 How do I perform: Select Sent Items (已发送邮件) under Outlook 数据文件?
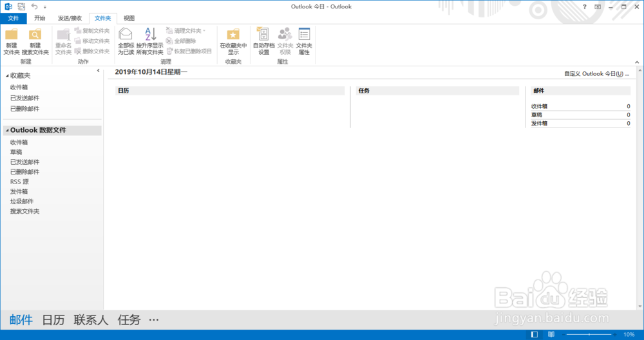(x=24, y=162)
